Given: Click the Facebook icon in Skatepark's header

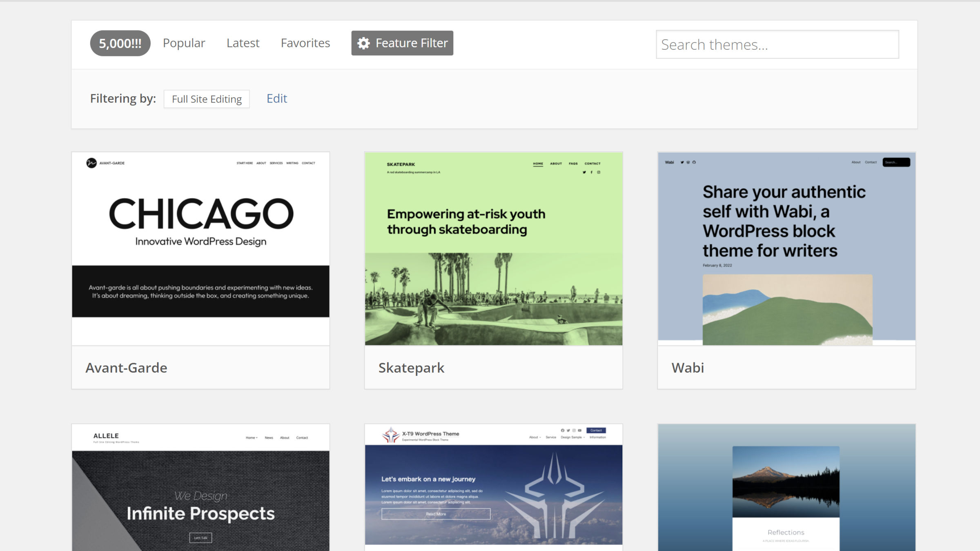Looking at the screenshot, I should click(x=591, y=172).
